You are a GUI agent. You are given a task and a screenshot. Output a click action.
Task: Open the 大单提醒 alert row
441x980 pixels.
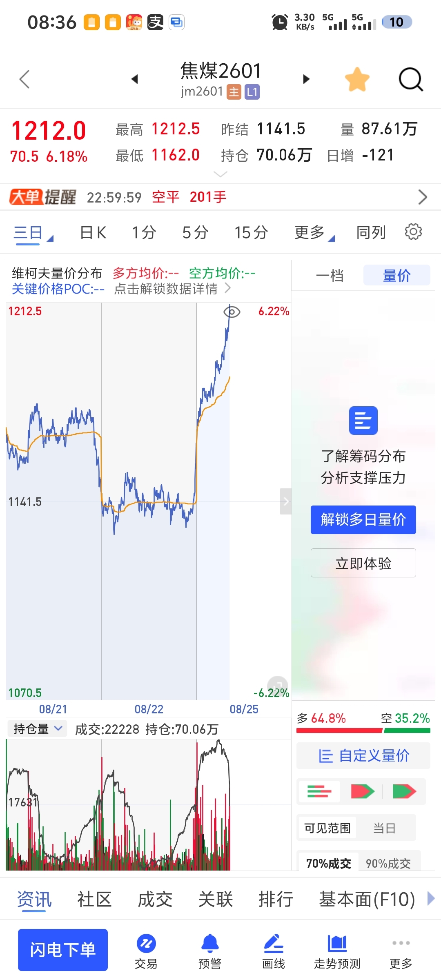(220, 197)
